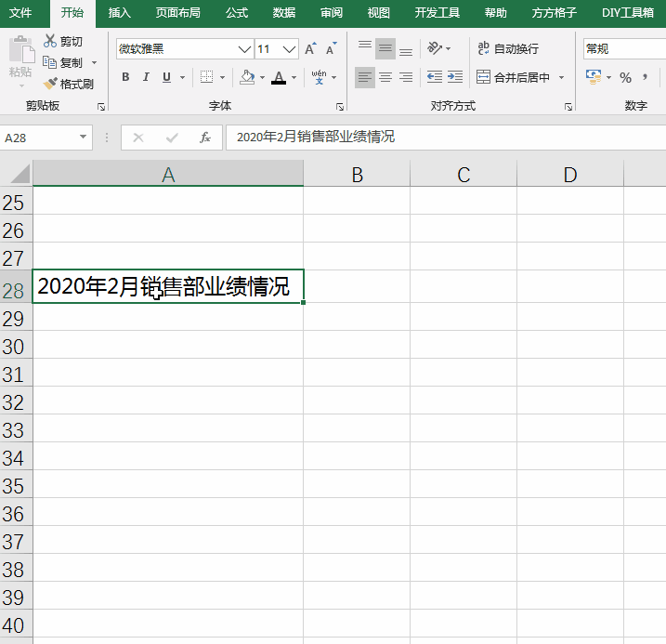
Task: Switch to Formulas (公式) tab
Action: 237,13
